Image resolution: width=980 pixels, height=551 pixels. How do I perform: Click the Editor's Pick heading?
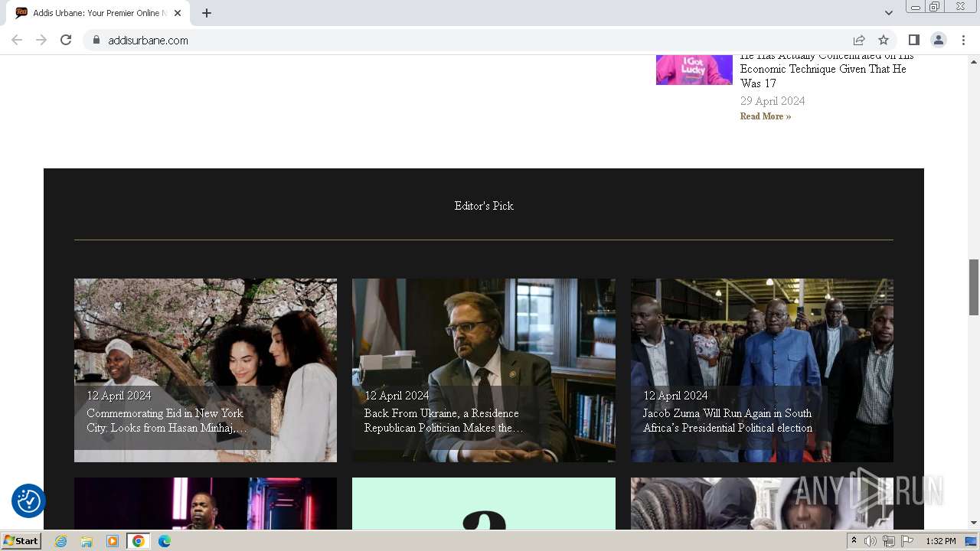click(x=484, y=206)
